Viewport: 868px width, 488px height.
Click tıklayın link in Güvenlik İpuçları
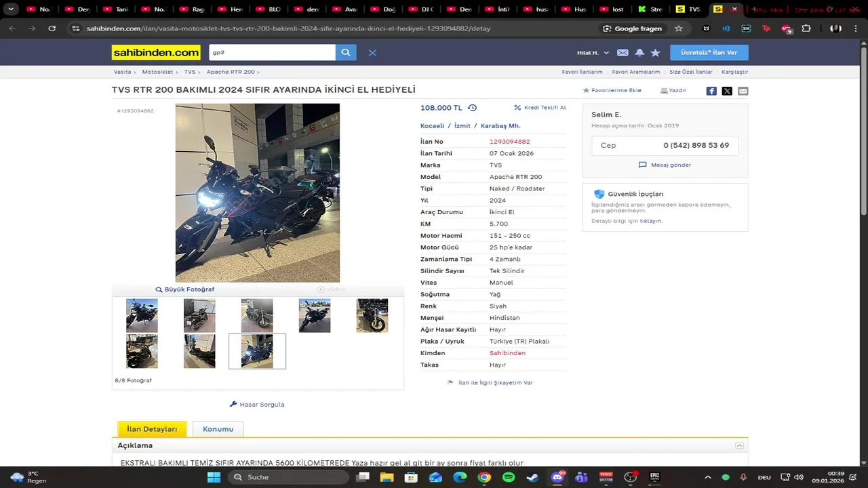650,221
